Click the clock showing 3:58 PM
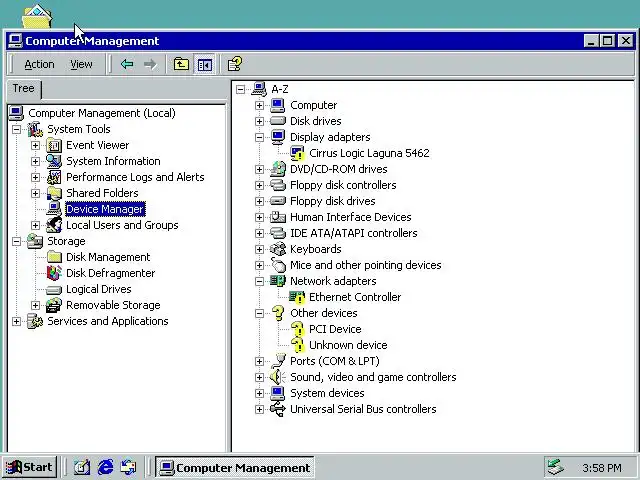The image size is (640, 480). [x=602, y=468]
